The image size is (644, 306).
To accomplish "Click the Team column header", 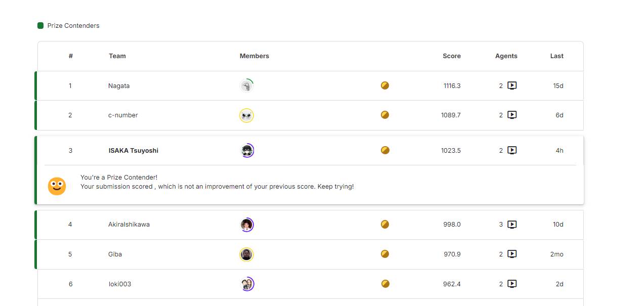I will 117,56.
